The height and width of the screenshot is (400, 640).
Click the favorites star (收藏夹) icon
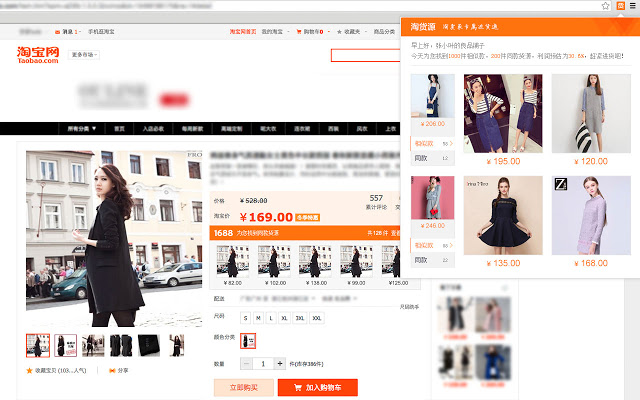coord(339,31)
